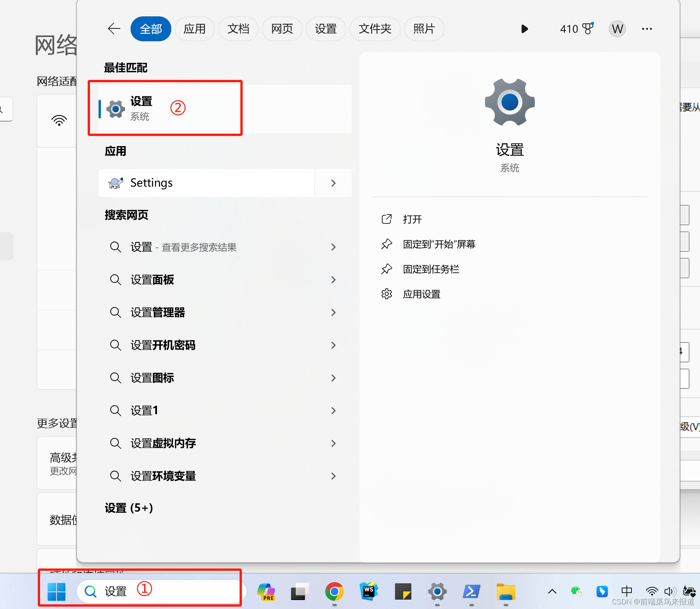Click the back arrow in search panel
The image size is (700, 609).
point(114,29)
